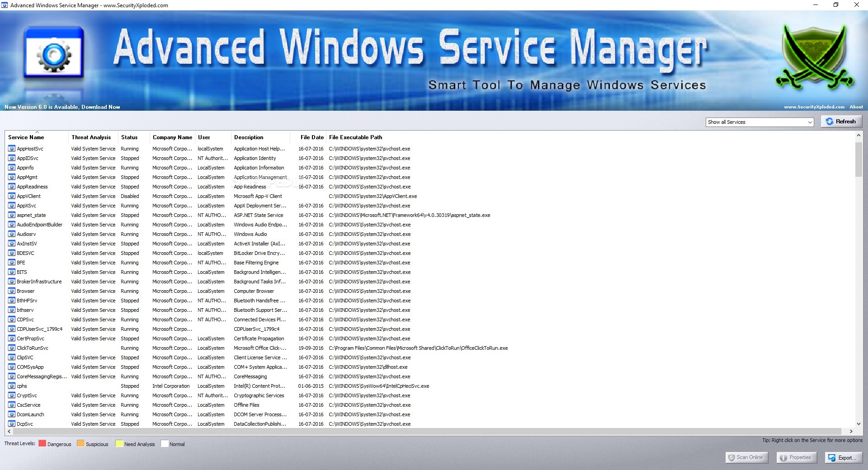Click the AppXSvc service row icon
The height and width of the screenshot is (470, 868).
click(12, 205)
